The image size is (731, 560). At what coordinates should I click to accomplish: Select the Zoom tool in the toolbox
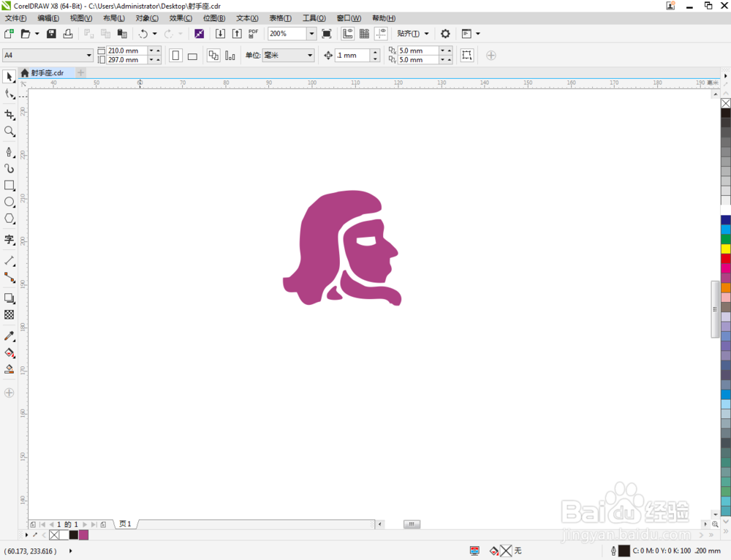point(9,131)
